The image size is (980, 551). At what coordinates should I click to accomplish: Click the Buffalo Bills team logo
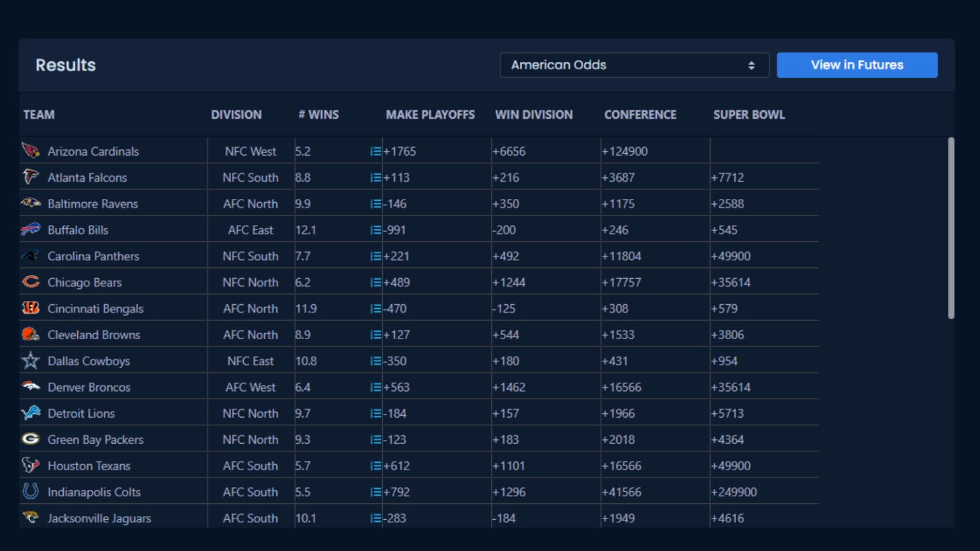click(30, 230)
